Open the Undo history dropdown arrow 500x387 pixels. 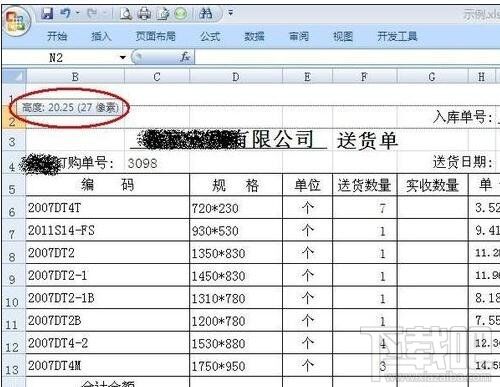[x=77, y=13]
